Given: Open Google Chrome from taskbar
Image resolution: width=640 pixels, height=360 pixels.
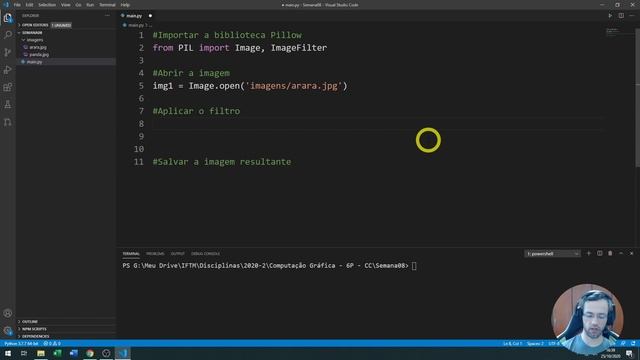Looking at the screenshot, I should point(90,353).
